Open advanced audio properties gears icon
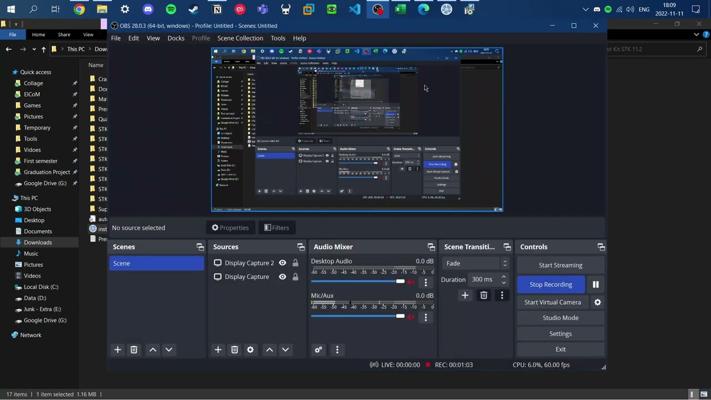The width and height of the screenshot is (711, 400). pyautogui.click(x=319, y=350)
